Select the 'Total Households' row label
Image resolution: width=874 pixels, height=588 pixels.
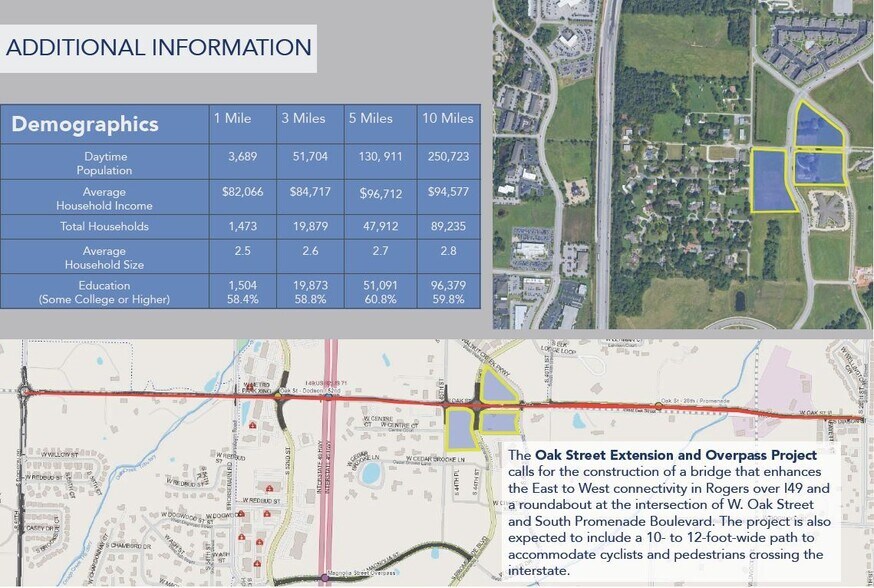pos(104,226)
